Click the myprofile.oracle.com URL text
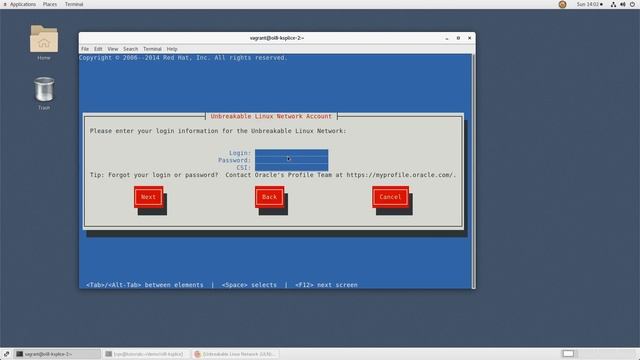 click(401, 175)
